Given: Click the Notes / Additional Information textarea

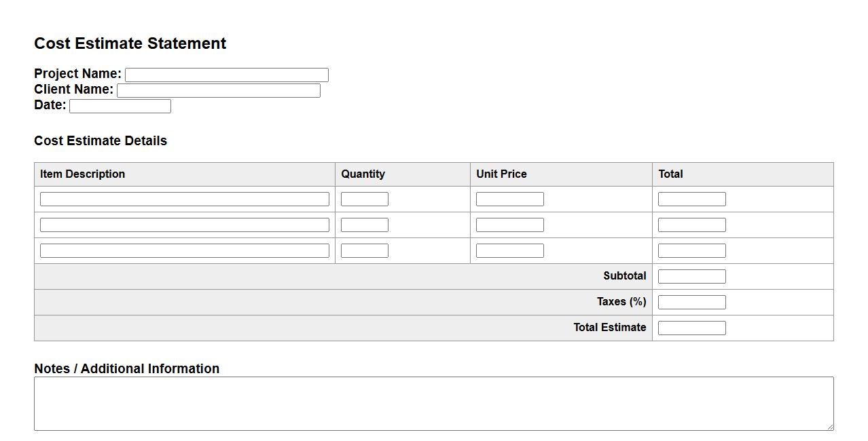Looking at the screenshot, I should tap(433, 403).
